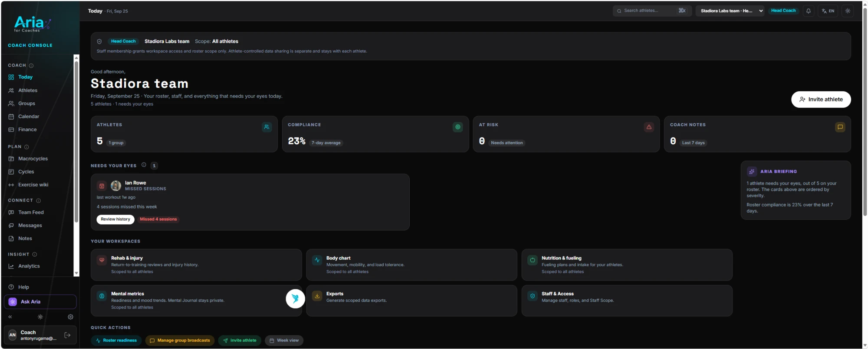
Task: Expand the Stadiora Labs team switcher
Action: point(730,11)
